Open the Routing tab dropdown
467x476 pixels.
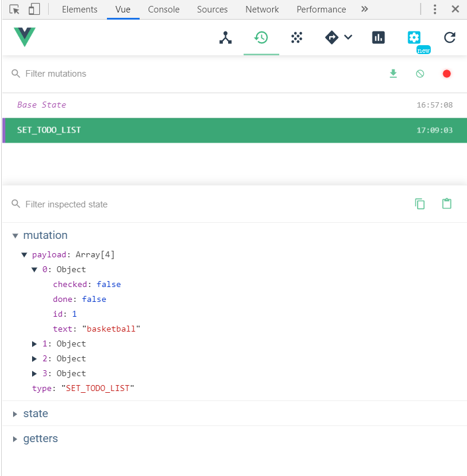click(x=339, y=37)
